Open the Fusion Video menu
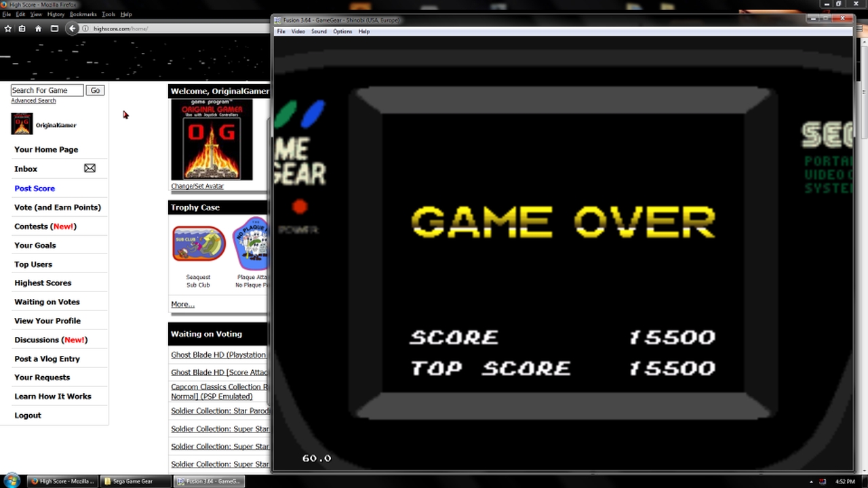Viewport: 868px width, 488px height. tap(298, 32)
